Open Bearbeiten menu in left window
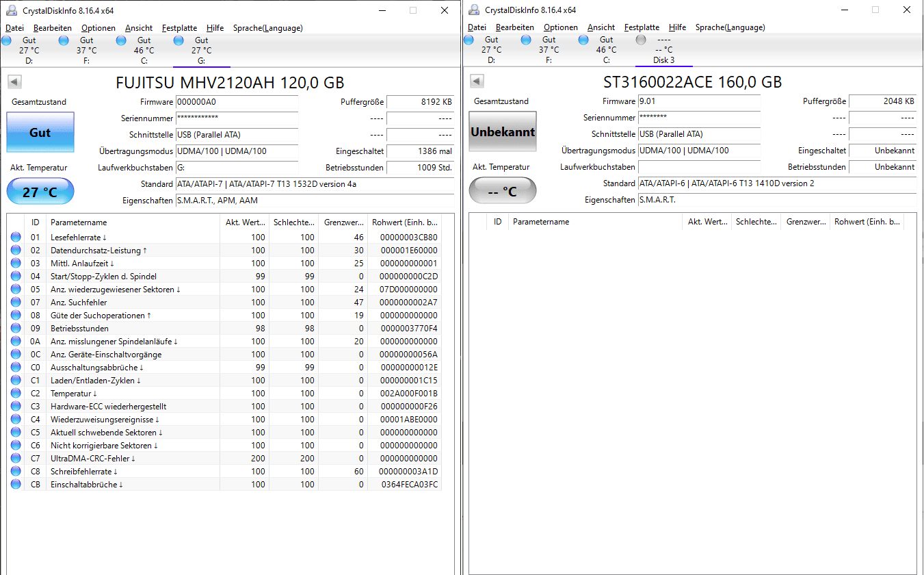Screen dimensions: 924x575 (53, 28)
